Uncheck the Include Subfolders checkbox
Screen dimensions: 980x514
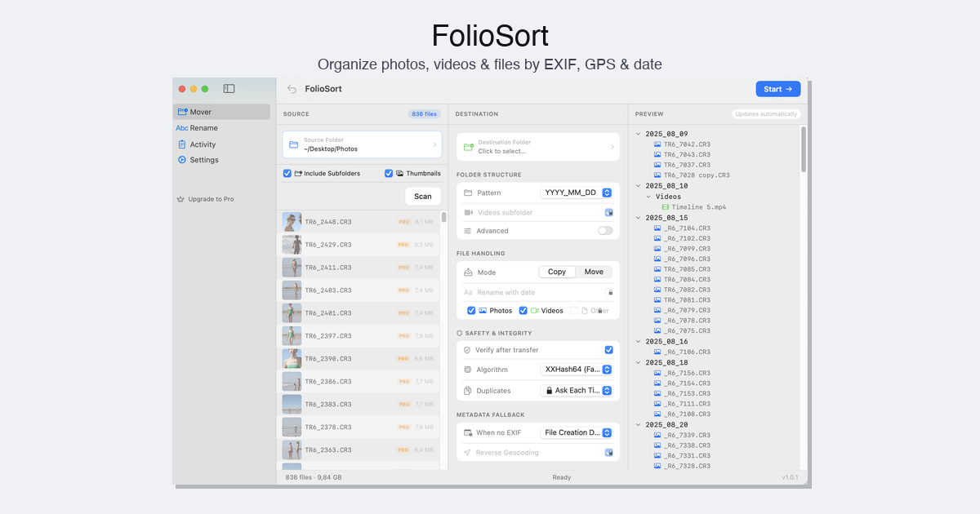click(x=287, y=174)
